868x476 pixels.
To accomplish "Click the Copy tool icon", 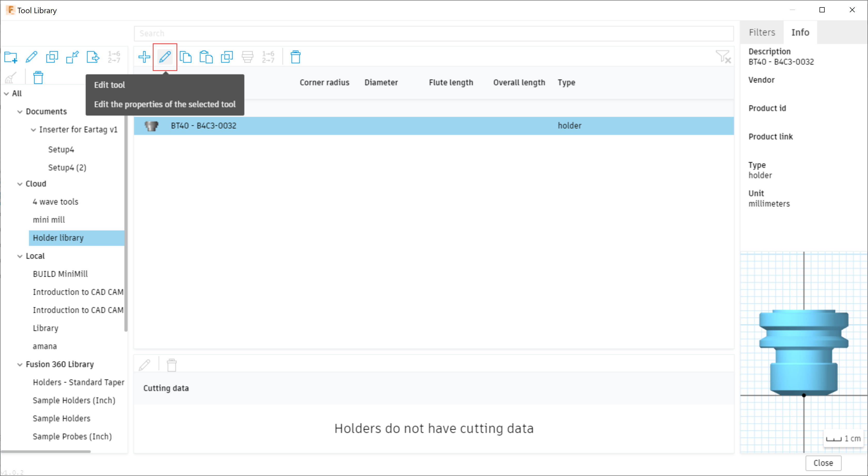I will pos(185,57).
